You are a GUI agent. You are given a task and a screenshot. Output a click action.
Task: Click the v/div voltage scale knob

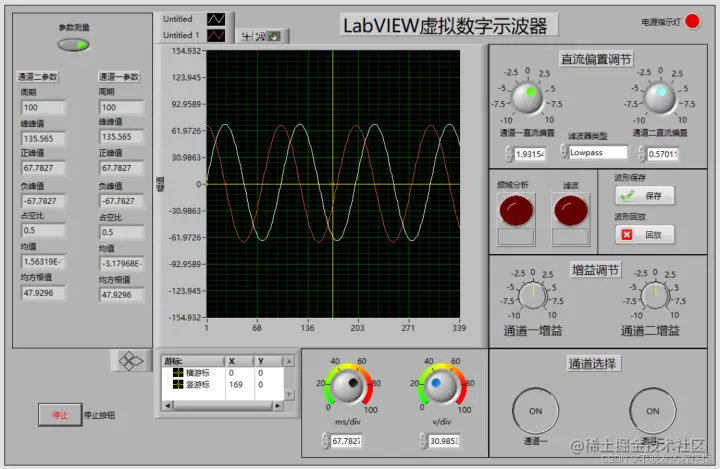(441, 386)
